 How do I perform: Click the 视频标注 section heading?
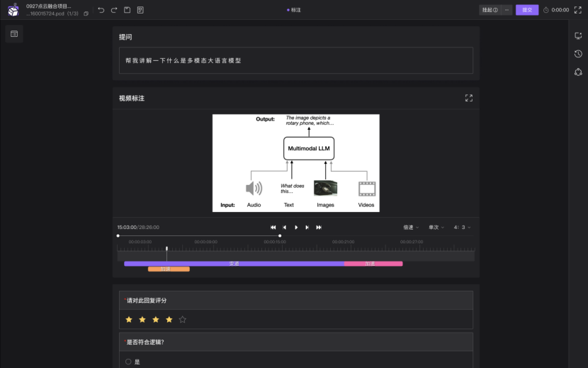pos(132,98)
